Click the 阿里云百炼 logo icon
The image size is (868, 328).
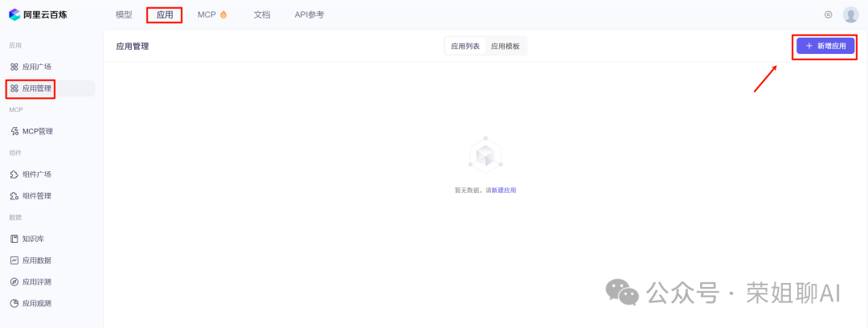tap(14, 15)
